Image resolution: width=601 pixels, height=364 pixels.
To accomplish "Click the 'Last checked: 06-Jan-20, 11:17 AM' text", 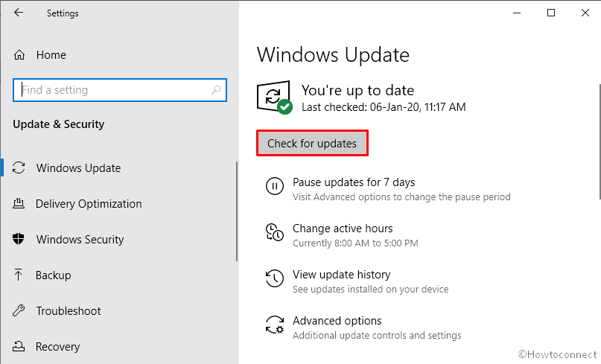I will (x=384, y=107).
